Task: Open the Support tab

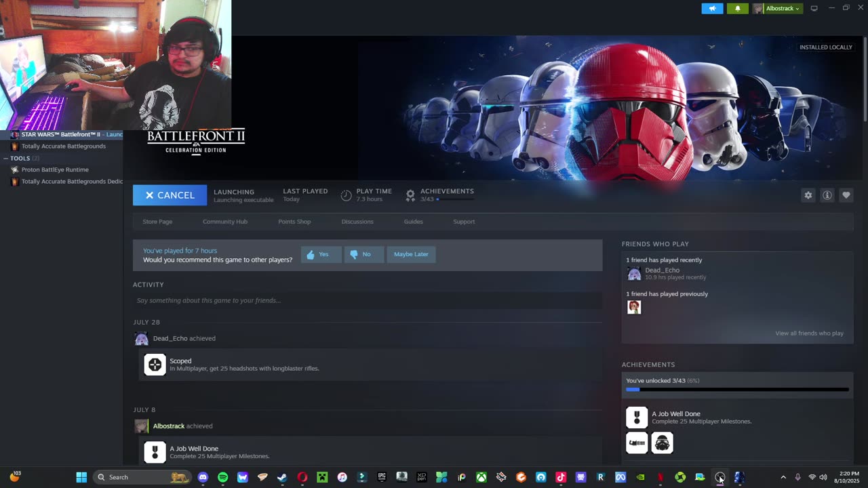Action: 464,222
